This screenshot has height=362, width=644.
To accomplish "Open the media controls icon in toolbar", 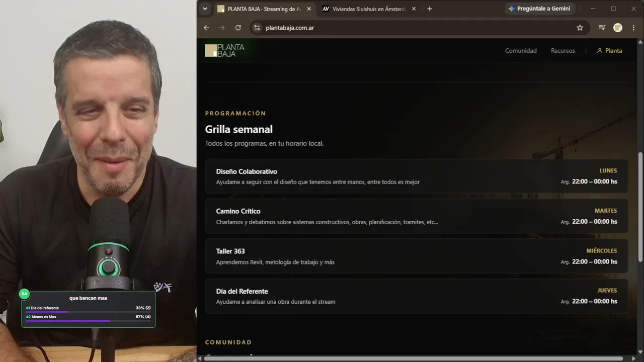I will click(602, 28).
